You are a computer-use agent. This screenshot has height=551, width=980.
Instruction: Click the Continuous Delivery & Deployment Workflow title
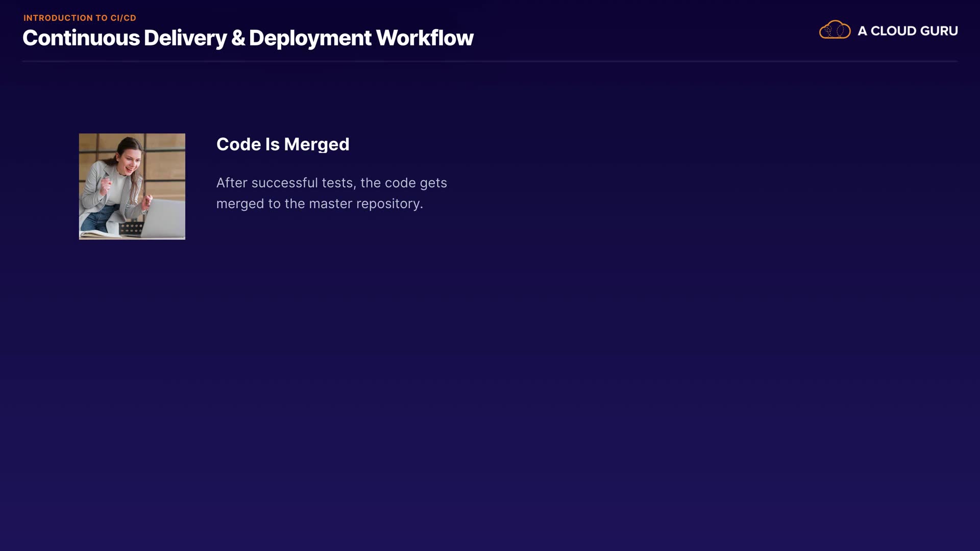click(x=248, y=38)
